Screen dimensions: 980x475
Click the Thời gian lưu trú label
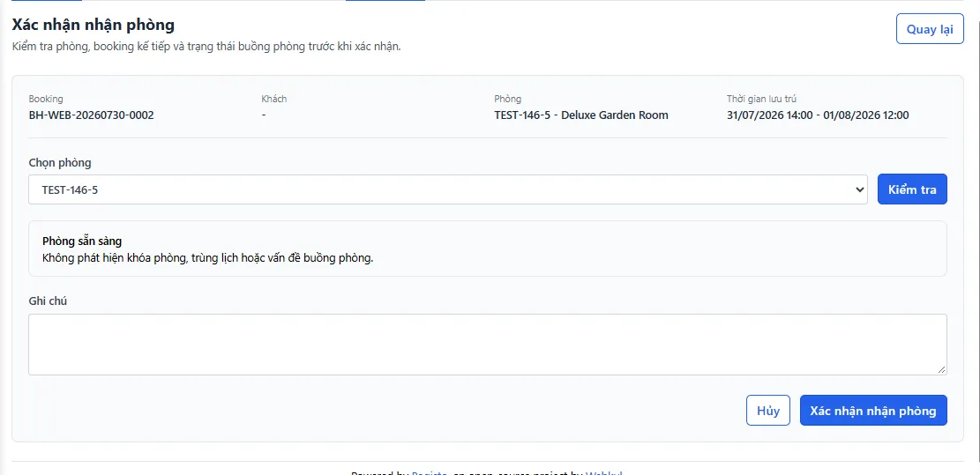point(761,99)
